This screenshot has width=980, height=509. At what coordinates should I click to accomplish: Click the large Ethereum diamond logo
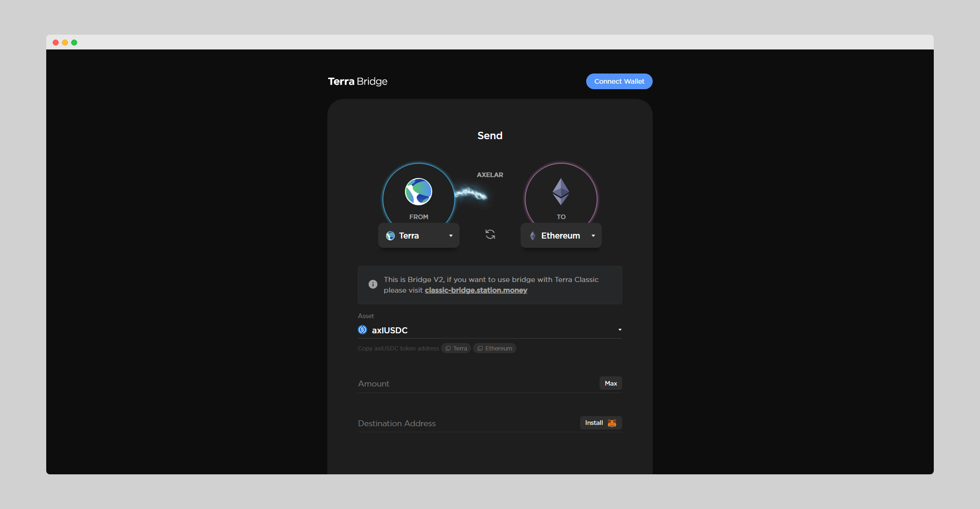pos(561,191)
